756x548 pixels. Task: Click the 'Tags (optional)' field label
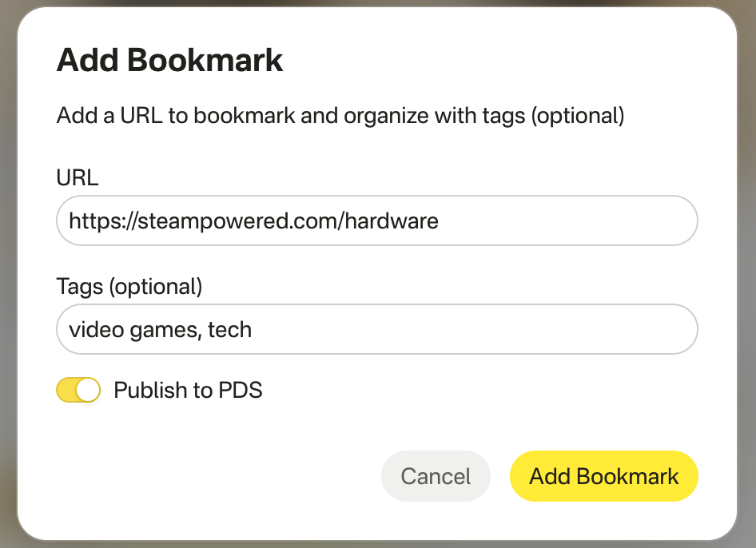coord(129,286)
